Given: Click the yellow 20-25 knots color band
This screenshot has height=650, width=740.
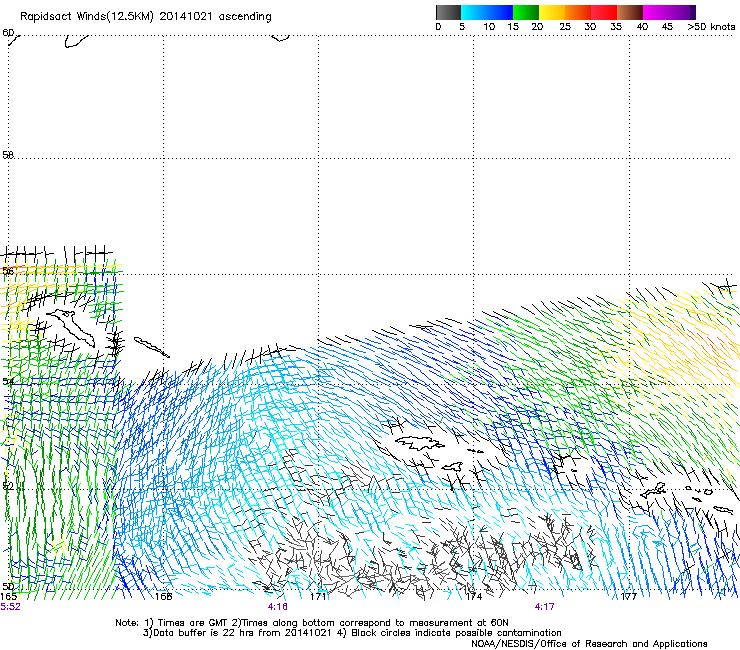Looking at the screenshot, I should [x=552, y=12].
